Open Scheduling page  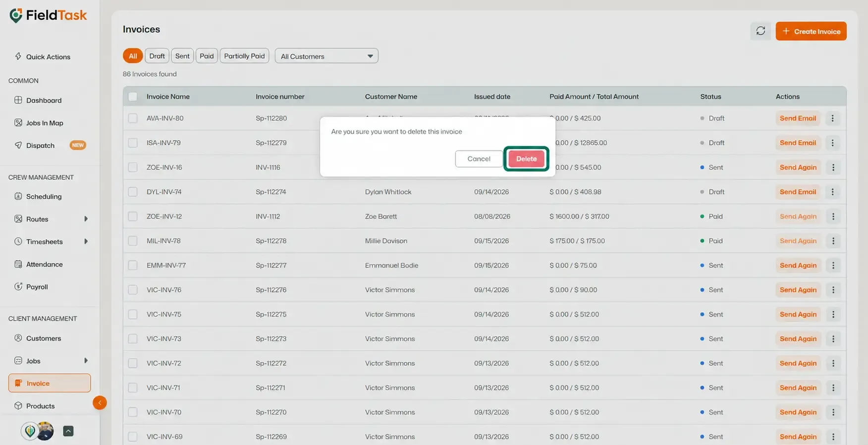(x=44, y=196)
